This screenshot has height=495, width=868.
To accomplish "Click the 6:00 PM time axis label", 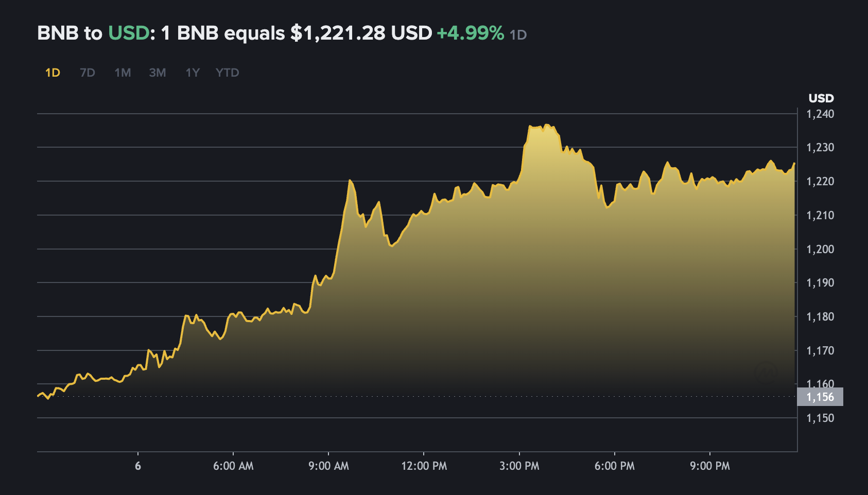I will [614, 466].
